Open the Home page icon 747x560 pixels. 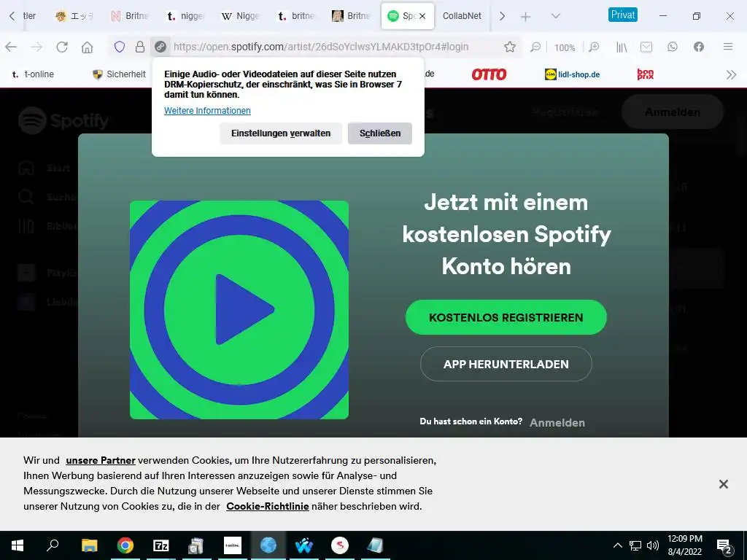click(88, 47)
